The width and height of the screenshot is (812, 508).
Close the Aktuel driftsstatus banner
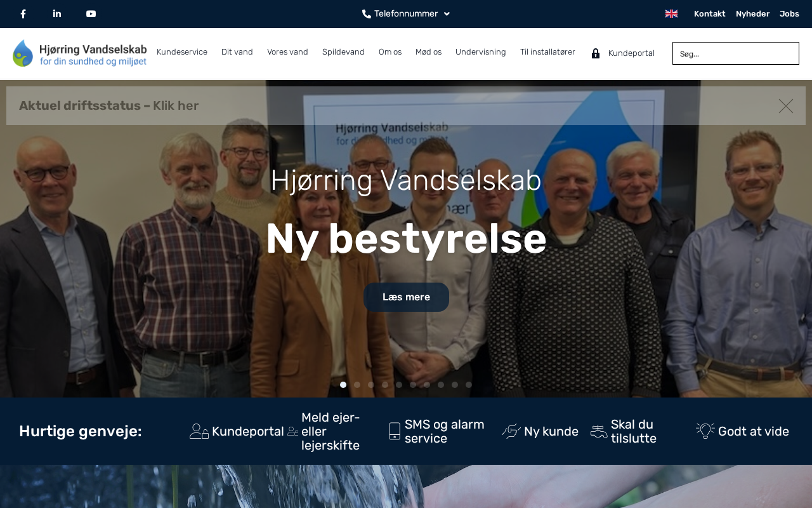coord(786,106)
